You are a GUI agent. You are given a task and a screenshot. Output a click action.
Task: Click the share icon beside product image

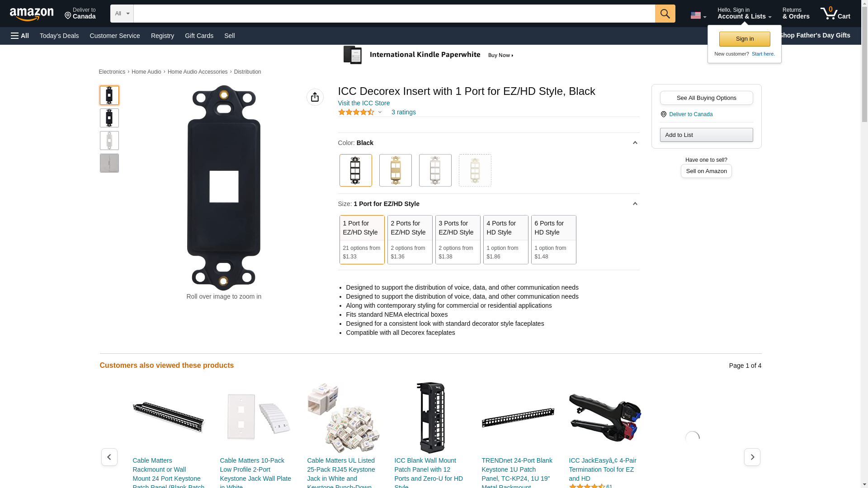(315, 97)
